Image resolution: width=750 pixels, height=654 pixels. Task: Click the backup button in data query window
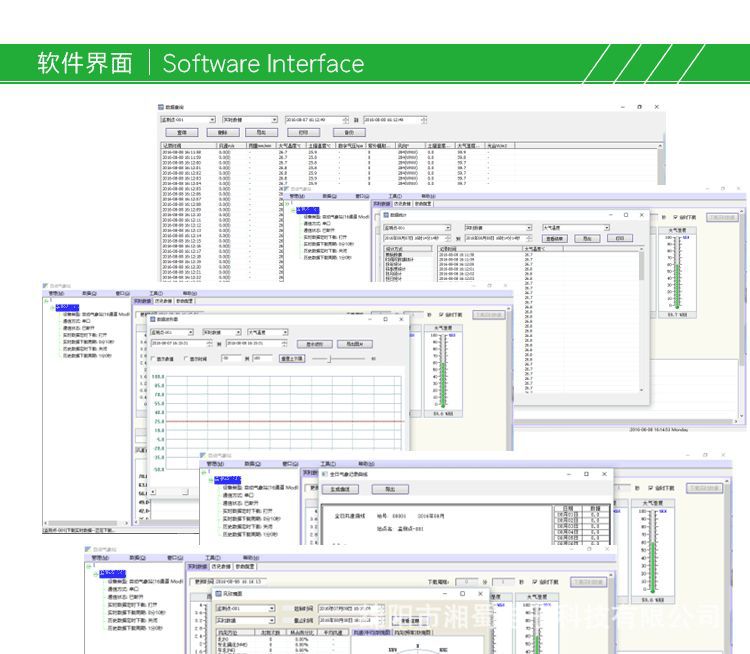tap(349, 133)
